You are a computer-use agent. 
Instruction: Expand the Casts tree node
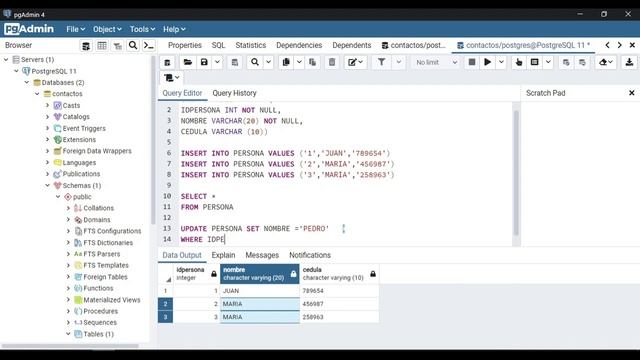[47, 105]
